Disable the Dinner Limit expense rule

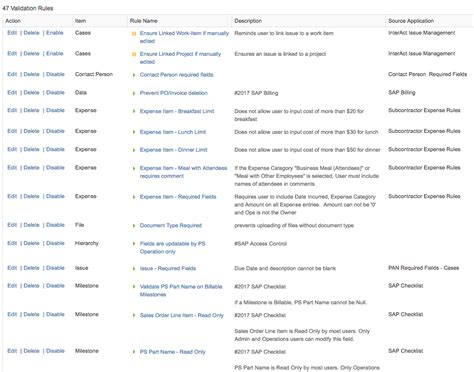(x=55, y=150)
